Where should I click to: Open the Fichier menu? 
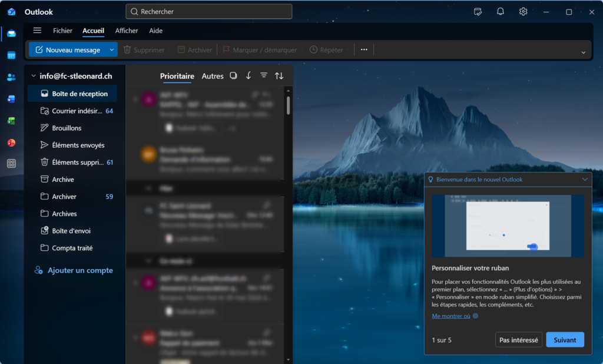click(62, 31)
